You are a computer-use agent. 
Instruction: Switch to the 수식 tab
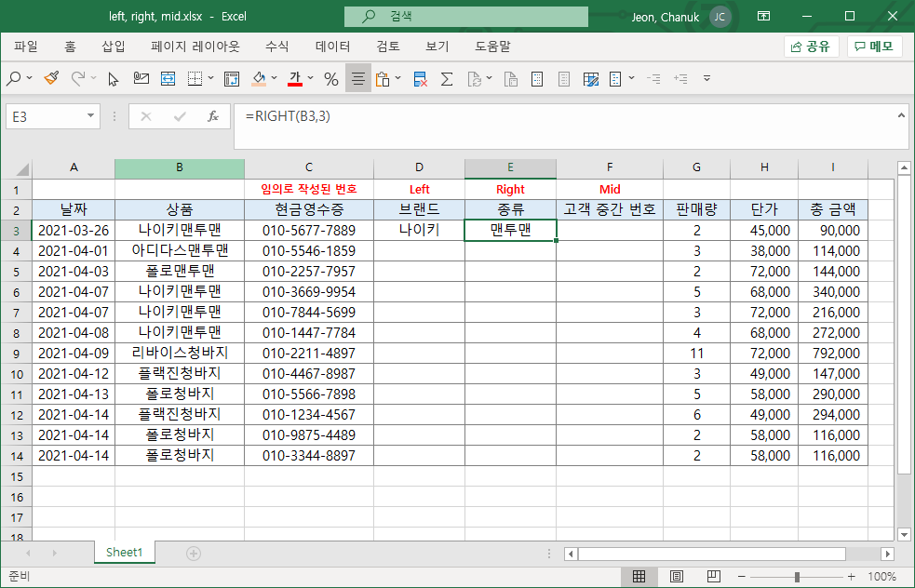[x=276, y=47]
